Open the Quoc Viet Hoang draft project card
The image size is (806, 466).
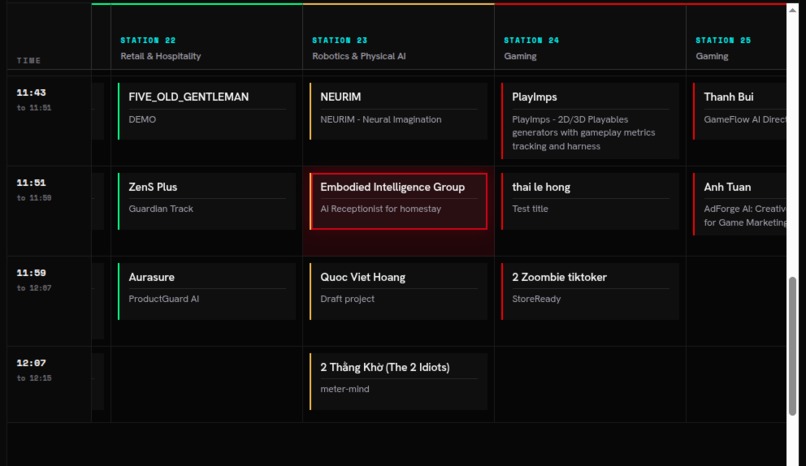399,291
